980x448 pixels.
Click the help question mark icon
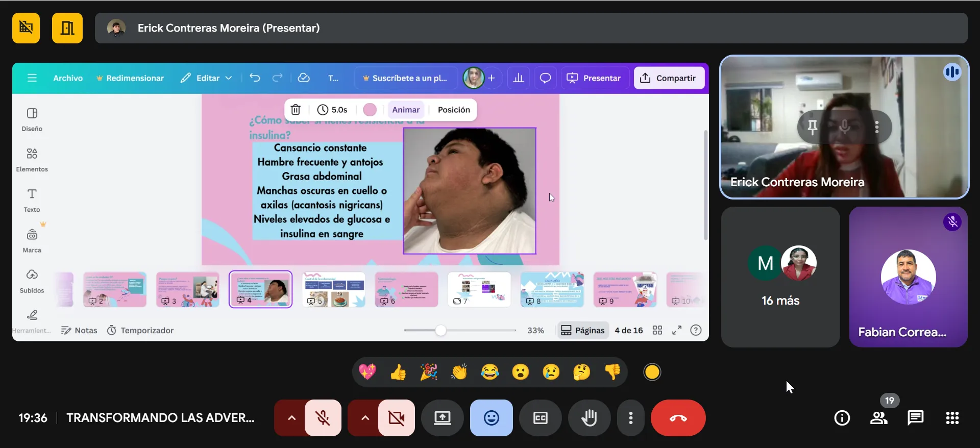pyautogui.click(x=696, y=330)
